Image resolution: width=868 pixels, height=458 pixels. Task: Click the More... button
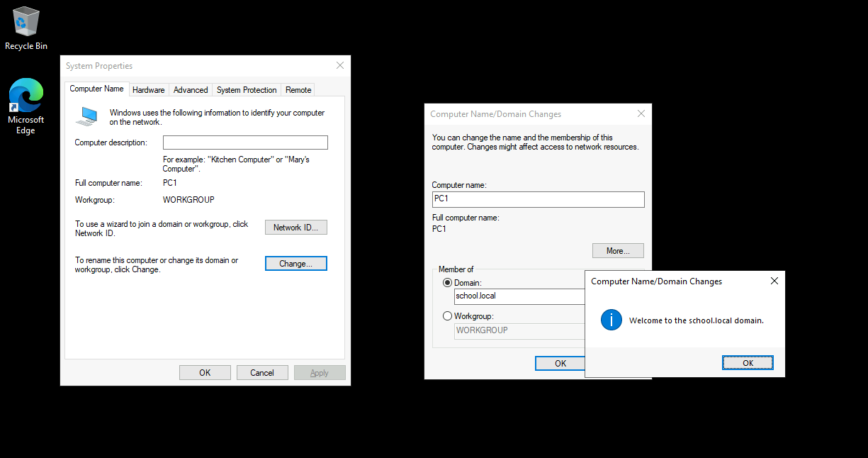coord(618,251)
